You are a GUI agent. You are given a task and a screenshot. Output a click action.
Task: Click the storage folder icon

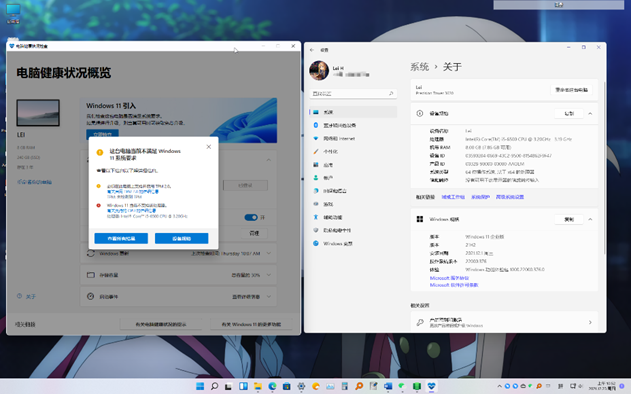(91, 275)
